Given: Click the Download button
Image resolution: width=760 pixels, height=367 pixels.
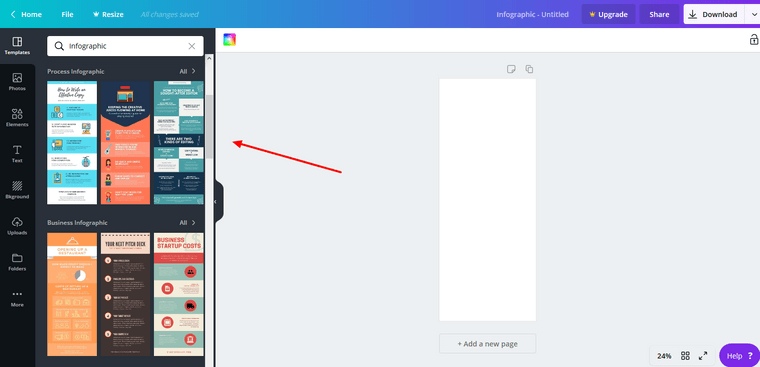Looking at the screenshot, I should click(713, 15).
